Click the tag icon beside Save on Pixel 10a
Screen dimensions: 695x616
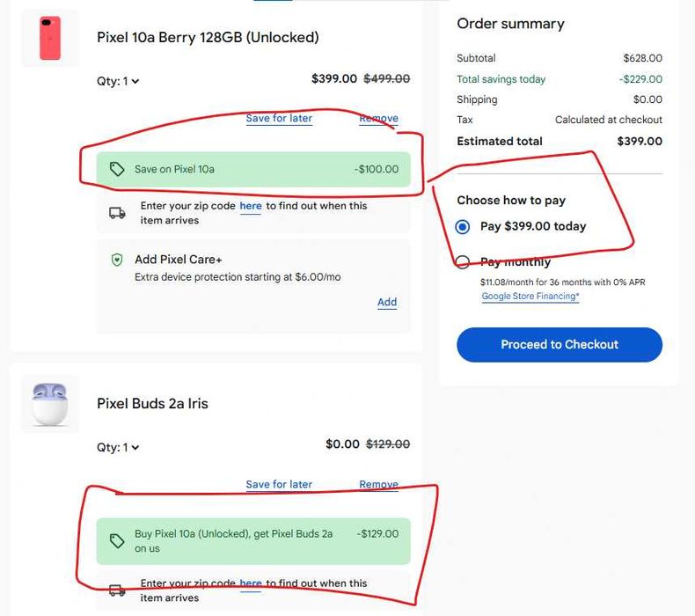pyautogui.click(x=117, y=169)
